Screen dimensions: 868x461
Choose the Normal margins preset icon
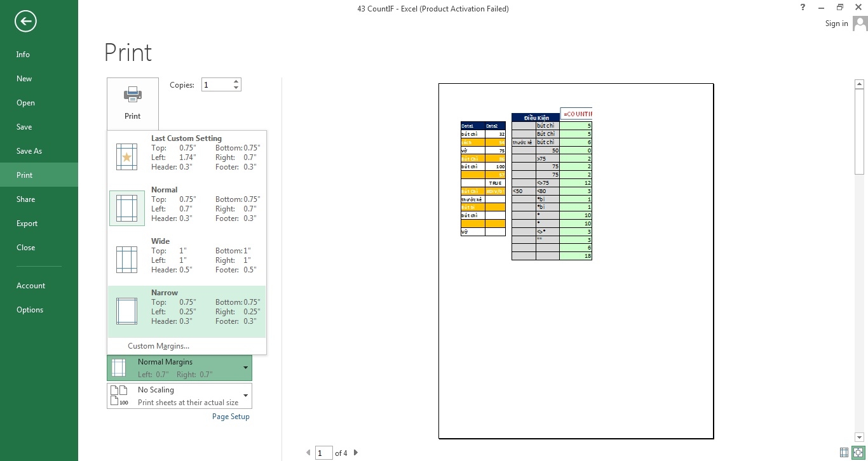[x=126, y=208]
